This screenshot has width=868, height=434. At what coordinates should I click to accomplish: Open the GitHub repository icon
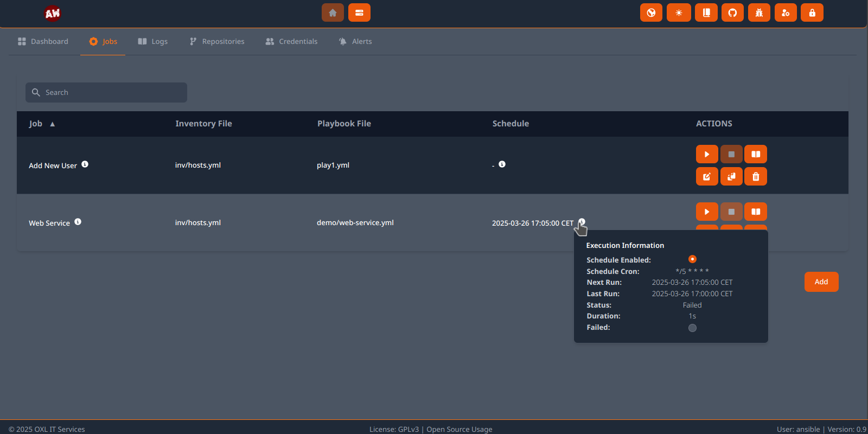pyautogui.click(x=732, y=12)
